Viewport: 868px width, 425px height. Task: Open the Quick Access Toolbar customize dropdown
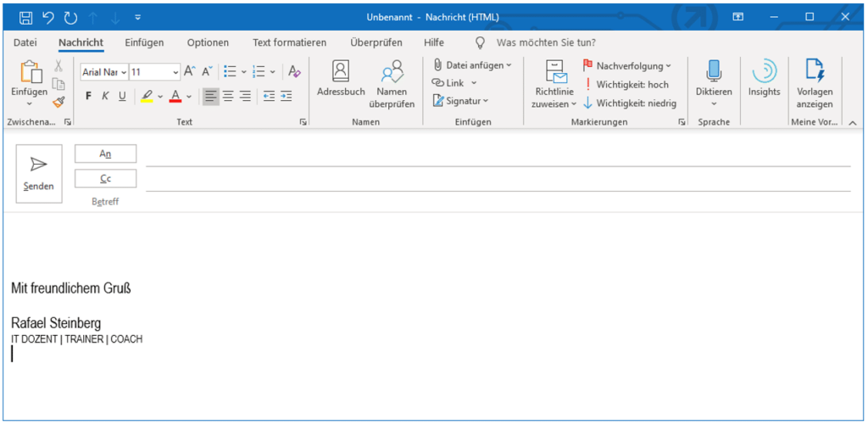tap(138, 18)
